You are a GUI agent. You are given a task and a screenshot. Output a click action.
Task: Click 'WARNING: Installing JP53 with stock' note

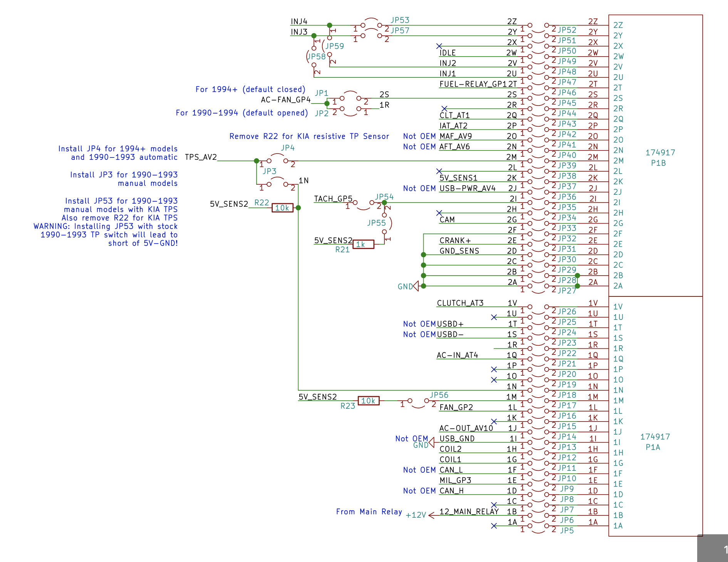point(106,226)
